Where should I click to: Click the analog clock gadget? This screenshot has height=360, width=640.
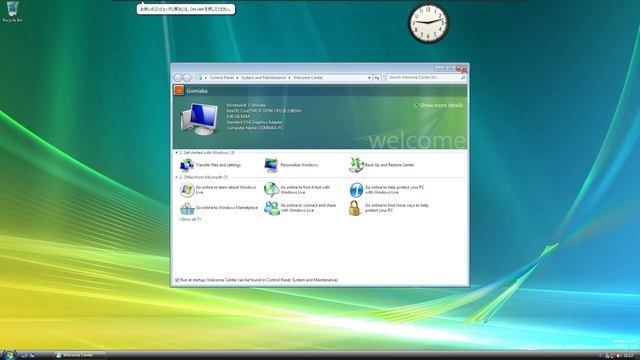(x=428, y=23)
